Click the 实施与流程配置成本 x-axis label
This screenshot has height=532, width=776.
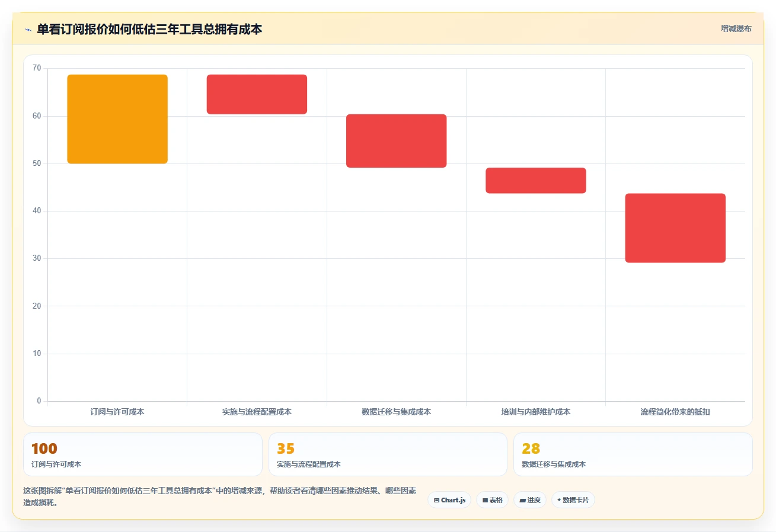coord(257,412)
